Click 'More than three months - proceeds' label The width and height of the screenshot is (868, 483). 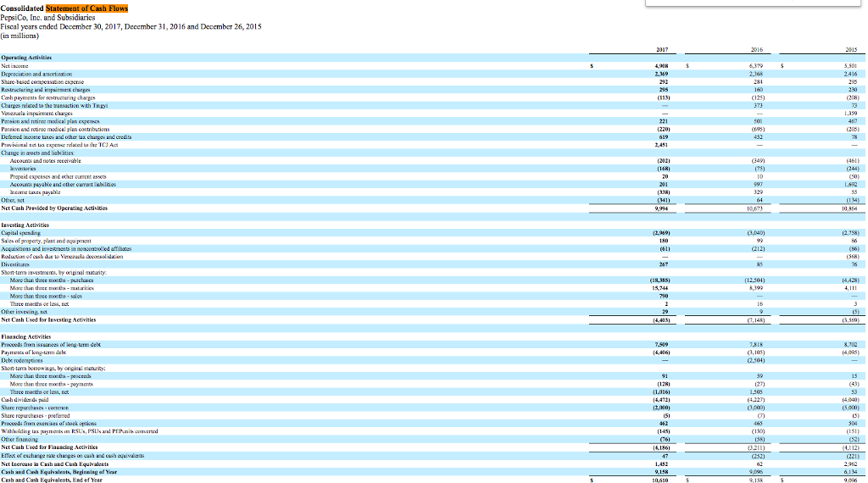50,375
